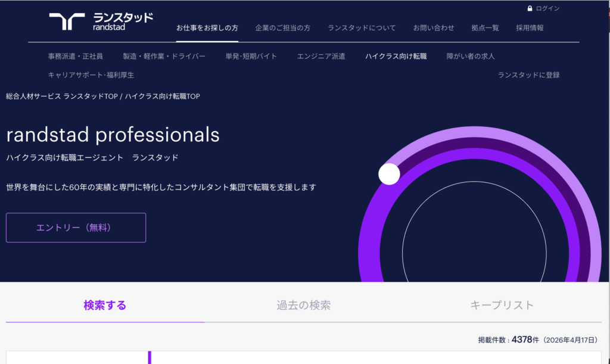This screenshot has height=364, width=610.
Task: Click 総合人材サービス ランスタッドTOP breadcrumb
Action: click(62, 97)
